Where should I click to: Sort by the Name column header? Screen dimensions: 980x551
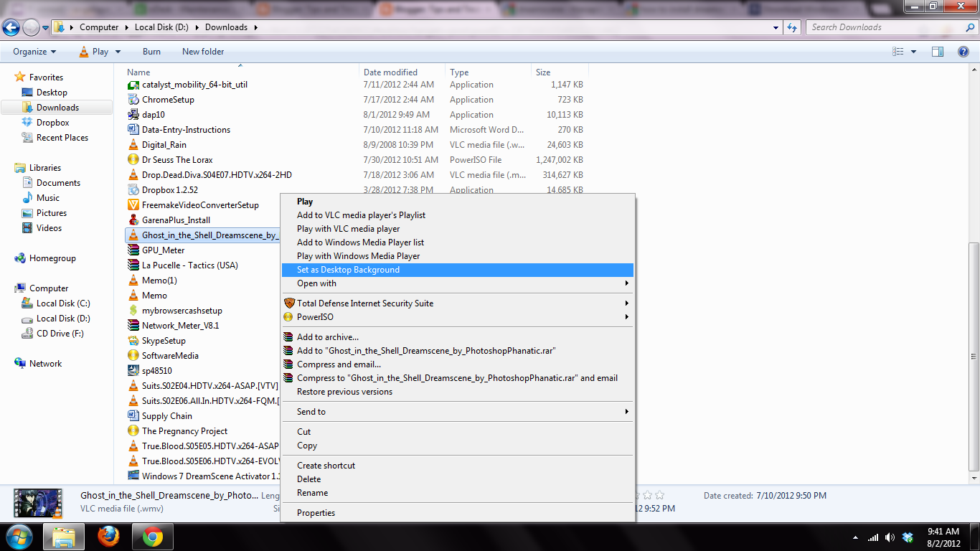[x=138, y=72]
